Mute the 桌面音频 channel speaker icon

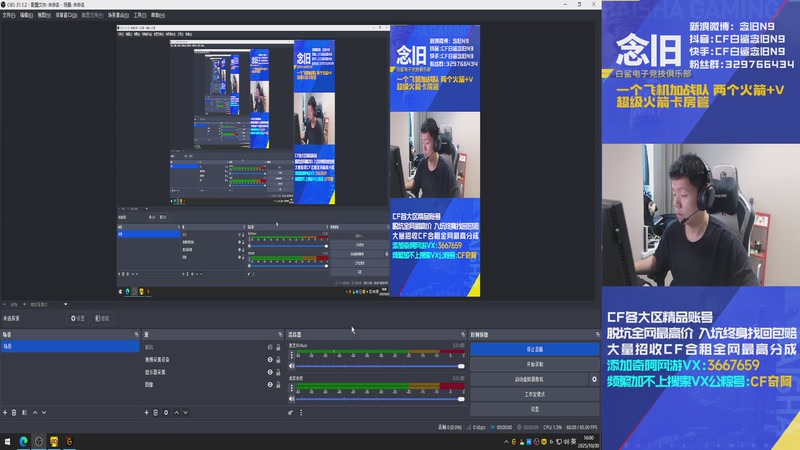pos(292,398)
